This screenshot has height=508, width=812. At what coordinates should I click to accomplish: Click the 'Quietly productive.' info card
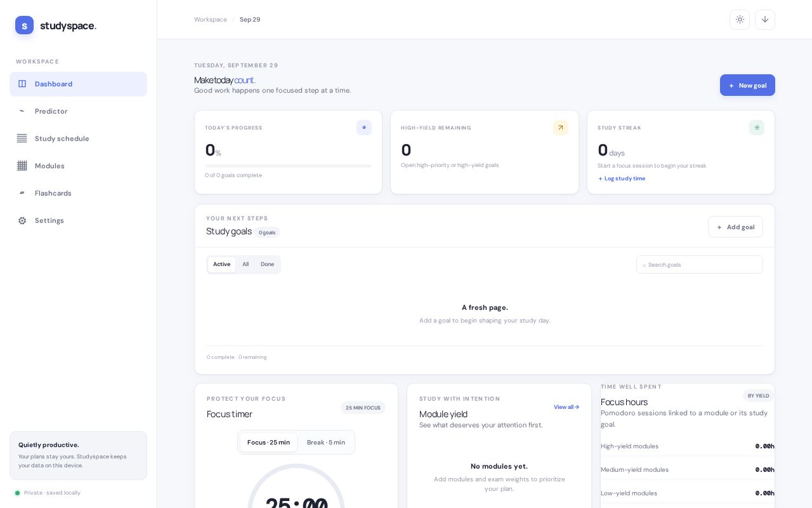click(78, 456)
